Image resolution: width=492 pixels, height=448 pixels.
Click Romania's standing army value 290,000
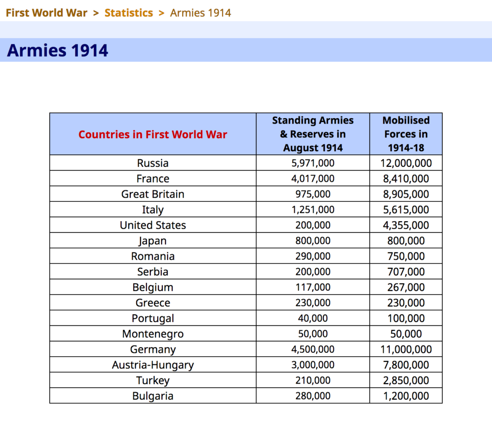point(313,256)
